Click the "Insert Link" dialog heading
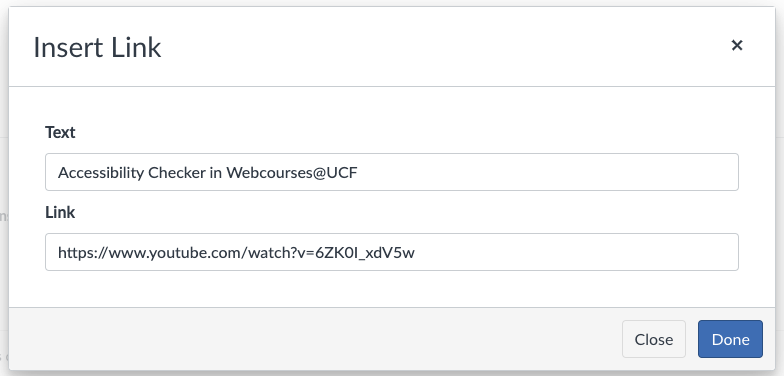This screenshot has height=376, width=784. [x=97, y=48]
